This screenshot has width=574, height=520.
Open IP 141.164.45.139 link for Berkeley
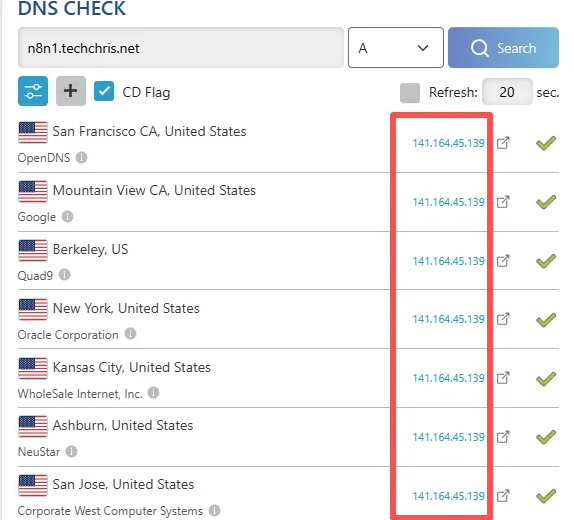point(448,261)
